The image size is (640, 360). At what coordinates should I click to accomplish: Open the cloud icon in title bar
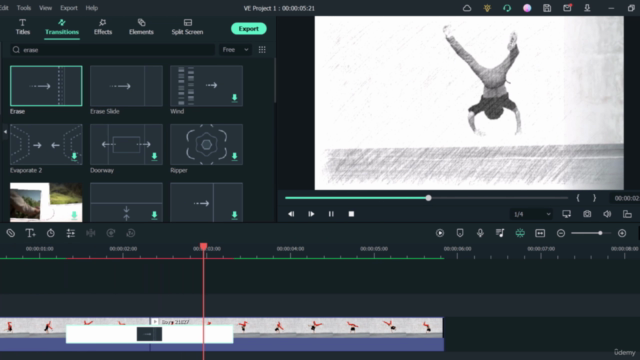tap(467, 8)
